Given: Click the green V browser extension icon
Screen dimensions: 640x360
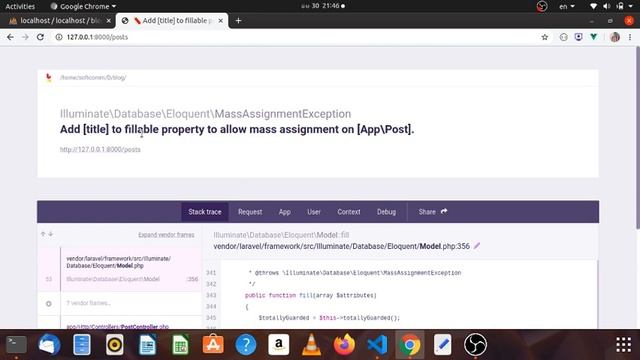Looking at the screenshot, I should point(593,37).
